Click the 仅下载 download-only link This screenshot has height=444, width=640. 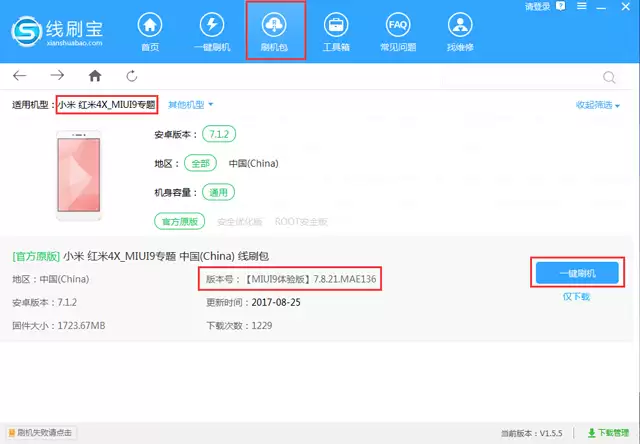coord(576,297)
